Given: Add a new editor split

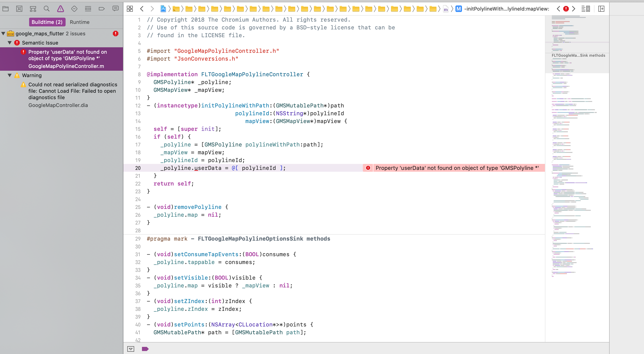Looking at the screenshot, I should [x=601, y=9].
